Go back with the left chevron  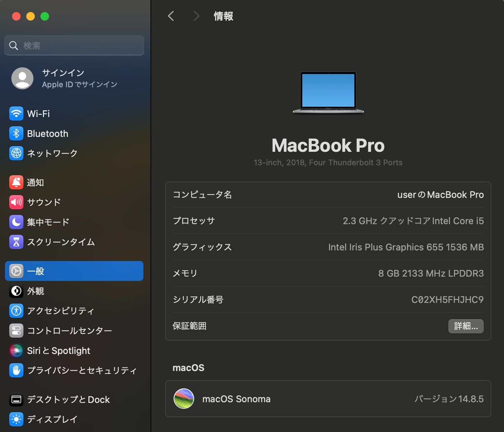pyautogui.click(x=171, y=16)
